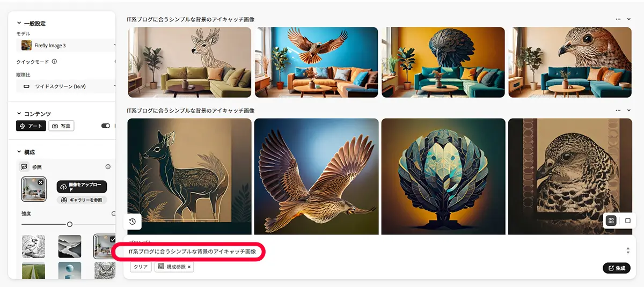Screen dimensions: 644x287
Task: Collapse the 構成 section
Action: [x=19, y=152]
